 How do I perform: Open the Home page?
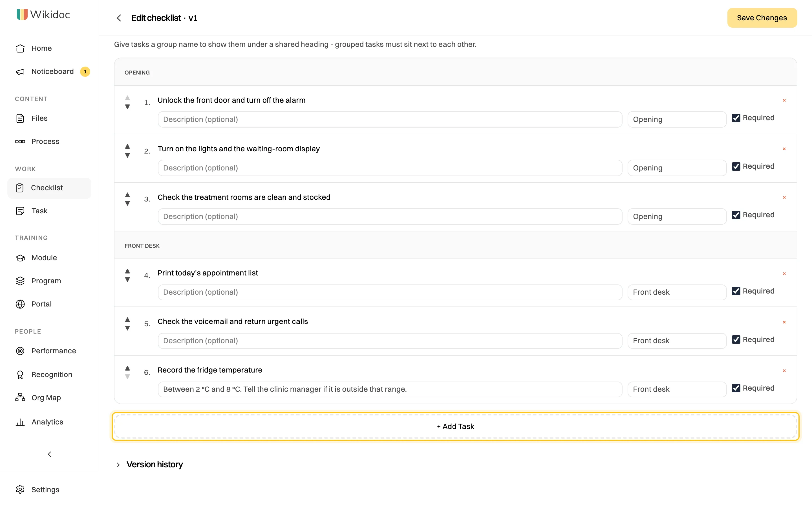[49, 48]
